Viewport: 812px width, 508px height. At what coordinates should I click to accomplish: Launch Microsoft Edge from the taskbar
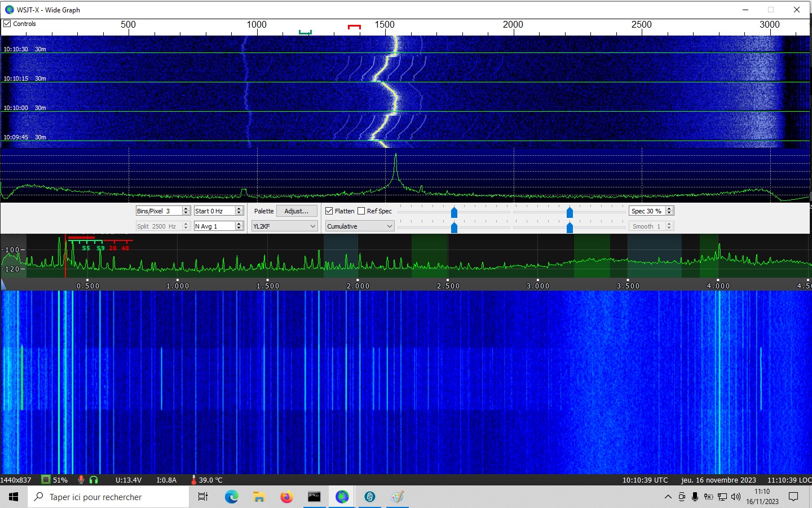[231, 497]
